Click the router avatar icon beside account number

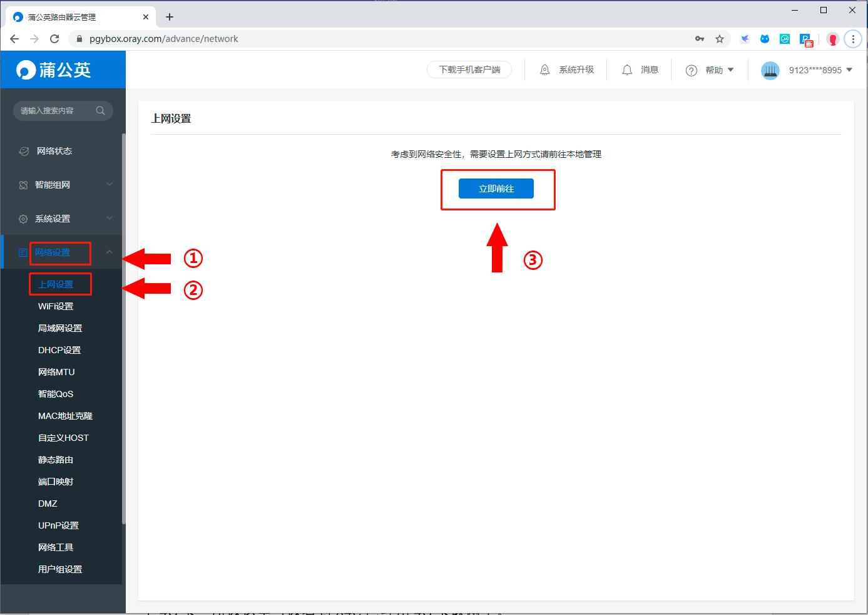(770, 70)
